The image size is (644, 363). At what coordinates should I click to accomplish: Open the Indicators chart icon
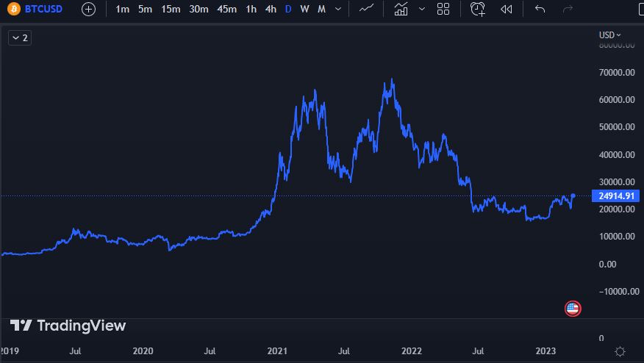click(401, 9)
